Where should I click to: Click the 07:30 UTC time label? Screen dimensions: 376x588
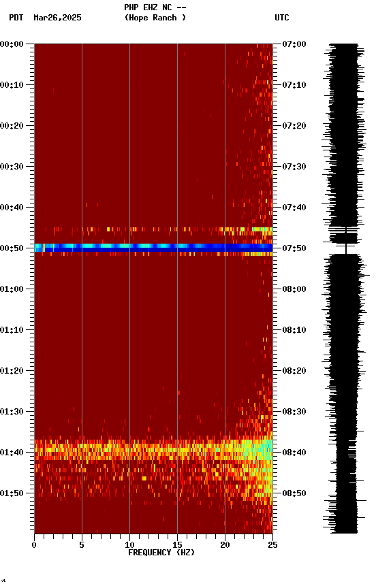point(294,167)
